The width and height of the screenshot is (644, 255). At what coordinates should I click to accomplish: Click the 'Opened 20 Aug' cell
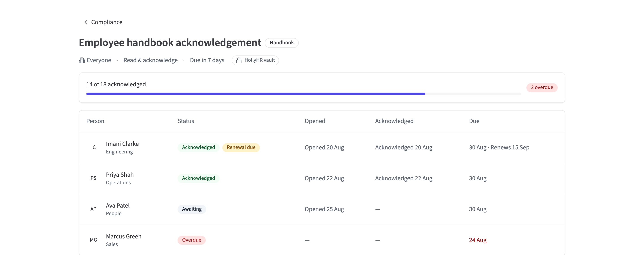pos(324,147)
